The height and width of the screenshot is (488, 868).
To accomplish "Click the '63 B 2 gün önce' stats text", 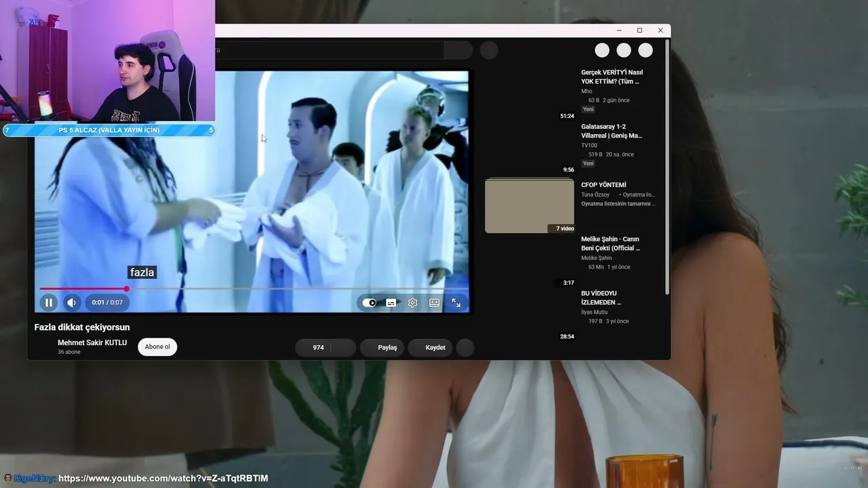I will (x=609, y=100).
